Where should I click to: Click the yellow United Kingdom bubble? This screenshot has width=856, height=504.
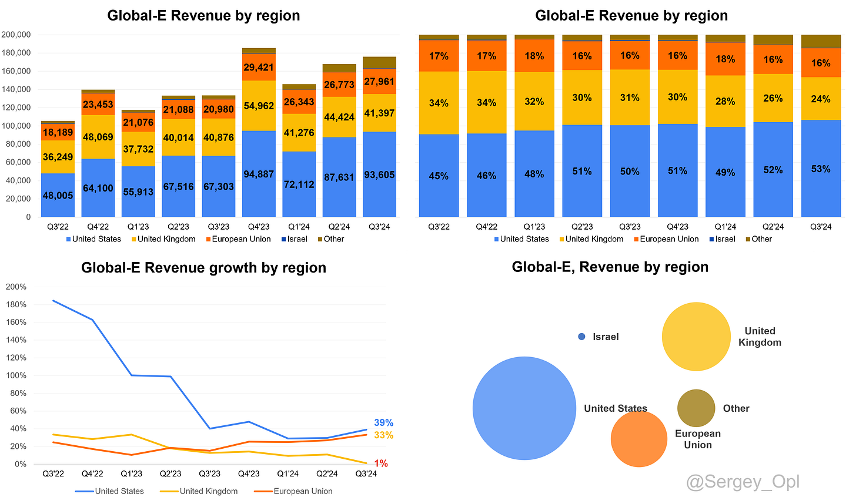(x=697, y=337)
